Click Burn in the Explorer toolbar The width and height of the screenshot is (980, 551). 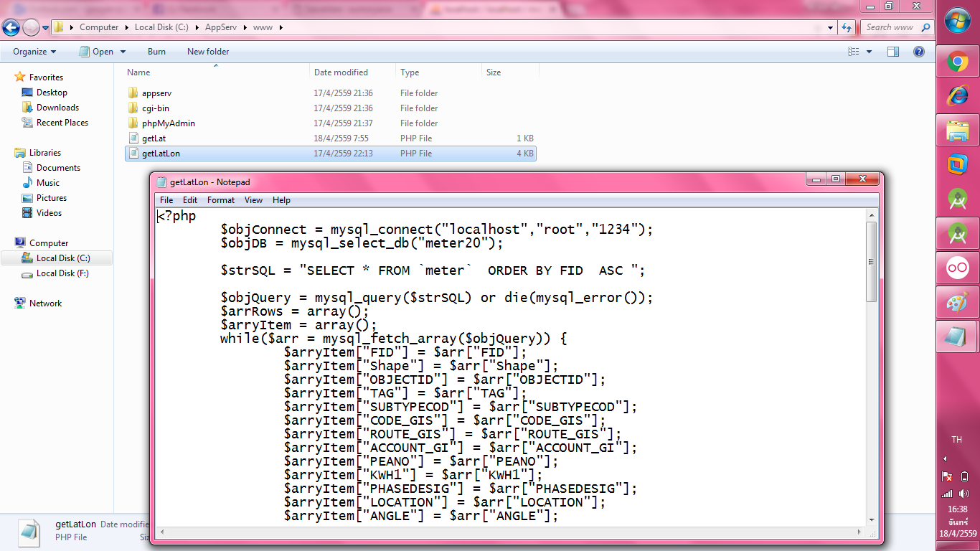[156, 52]
